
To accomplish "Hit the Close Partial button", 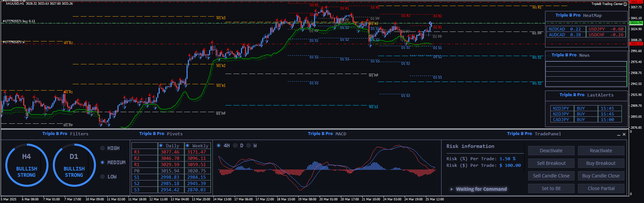I will pos(601,188).
